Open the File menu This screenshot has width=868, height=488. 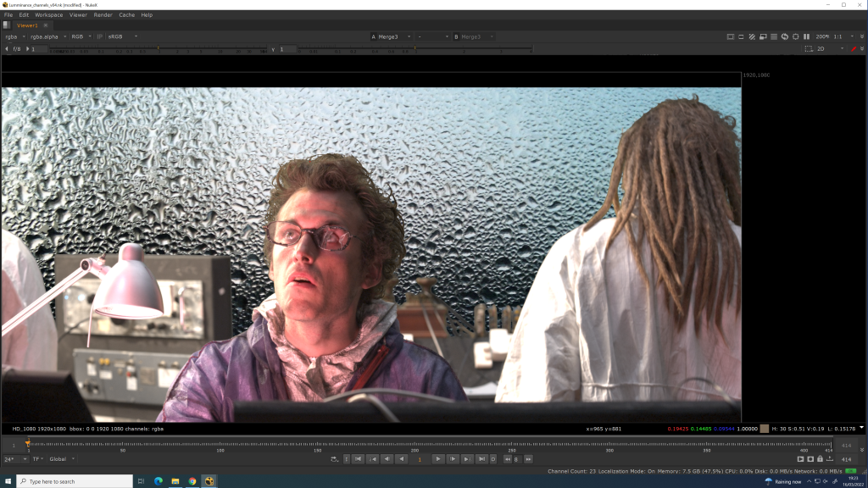click(8, 15)
